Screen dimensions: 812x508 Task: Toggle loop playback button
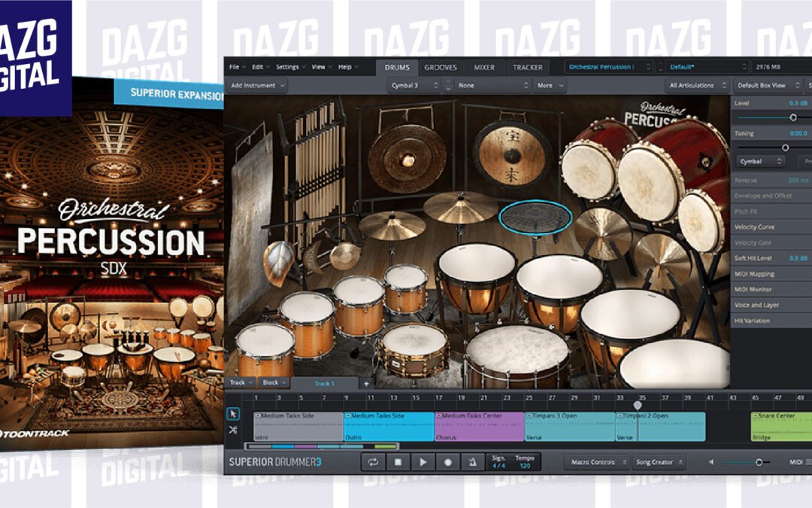pos(373,462)
